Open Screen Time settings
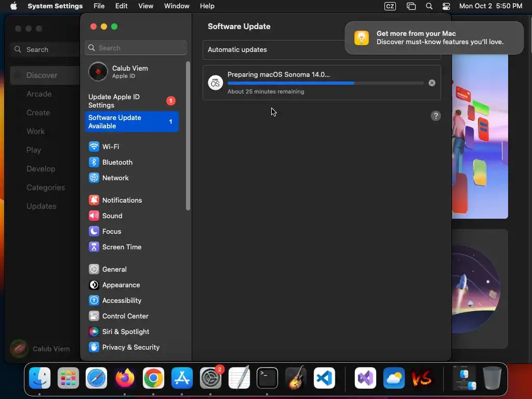This screenshot has height=399, width=532. 131,247
